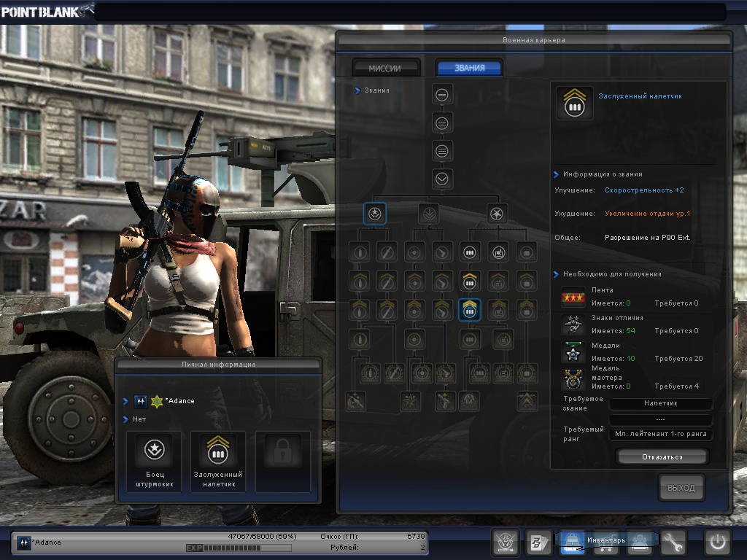Click the ВЫХОД button
This screenshot has width=747, height=560.
(681, 488)
